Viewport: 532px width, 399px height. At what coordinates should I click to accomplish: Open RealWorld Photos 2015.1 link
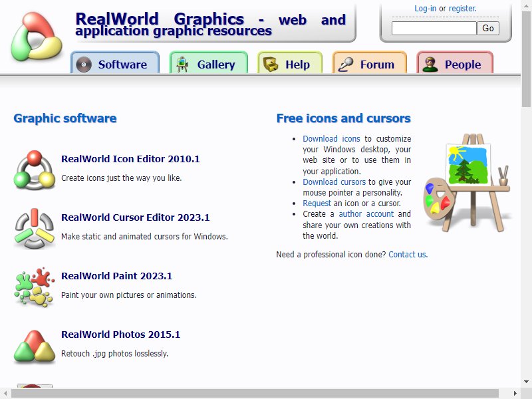pyautogui.click(x=120, y=334)
